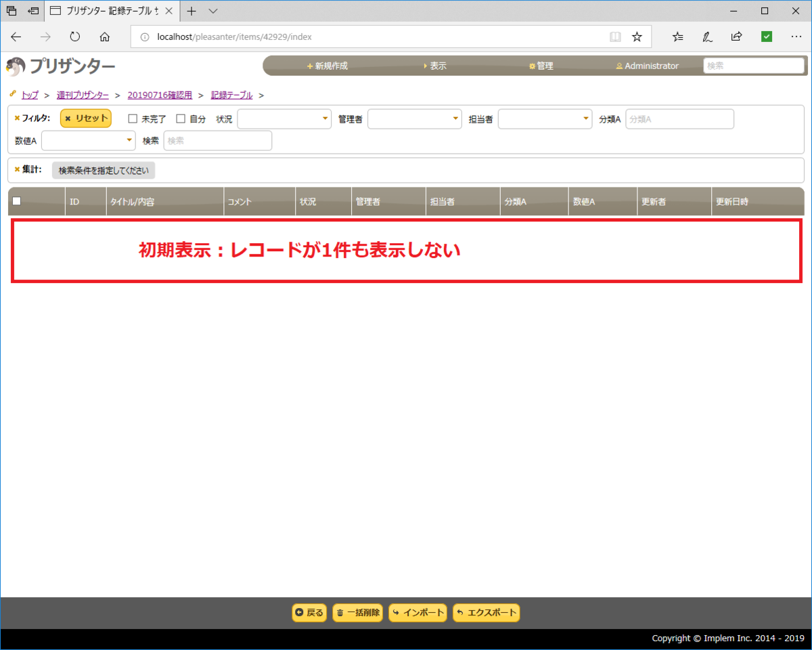The height and width of the screenshot is (650, 812).
Task: Collapse the フィルタ section
Action: pos(32,118)
